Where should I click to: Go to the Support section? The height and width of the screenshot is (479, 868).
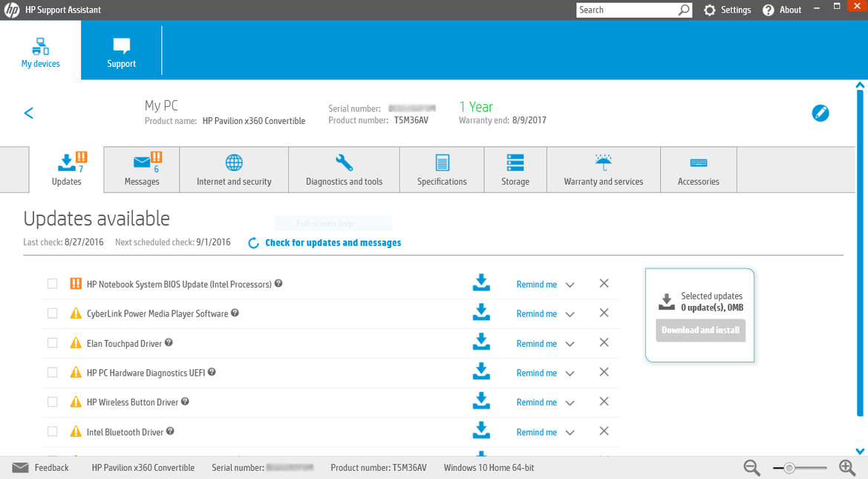pos(121,51)
